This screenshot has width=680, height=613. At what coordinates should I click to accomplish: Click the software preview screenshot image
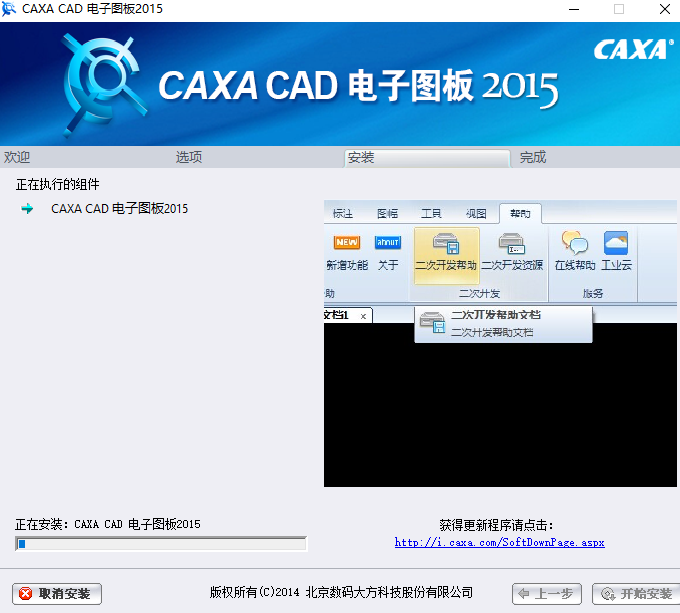[500, 343]
